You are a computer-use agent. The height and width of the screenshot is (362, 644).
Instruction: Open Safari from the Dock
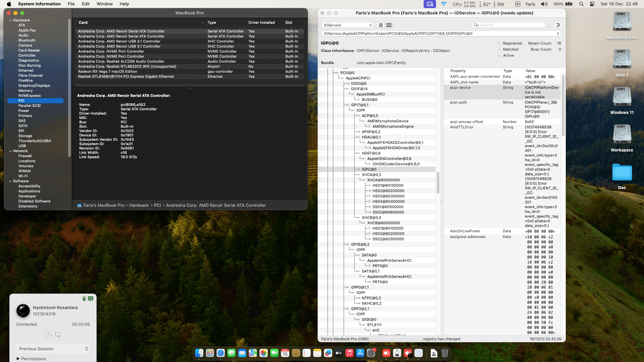(x=220, y=353)
